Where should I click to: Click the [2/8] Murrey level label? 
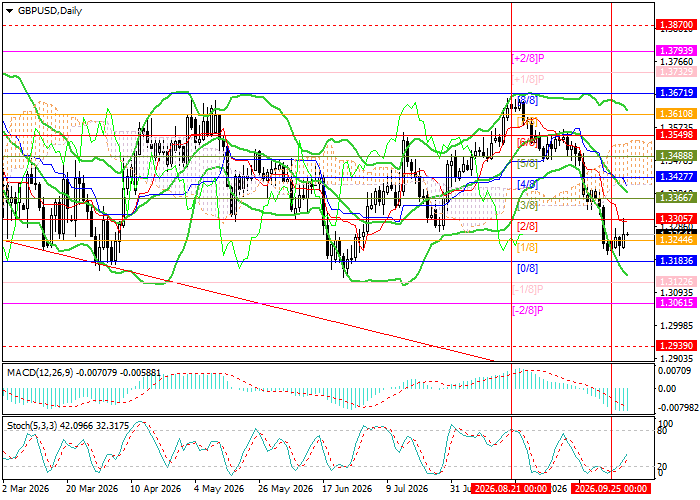tap(527, 226)
